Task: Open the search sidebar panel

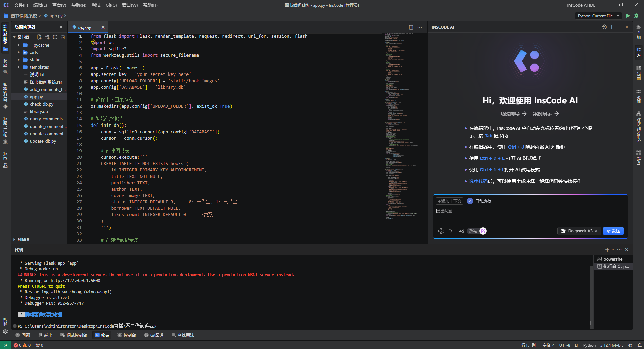Action: [5, 67]
